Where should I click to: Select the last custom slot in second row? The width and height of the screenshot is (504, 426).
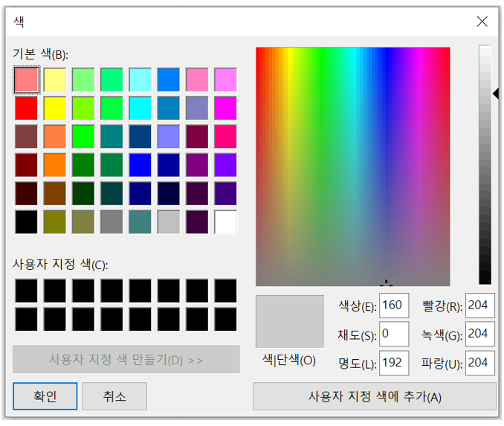(x=226, y=319)
